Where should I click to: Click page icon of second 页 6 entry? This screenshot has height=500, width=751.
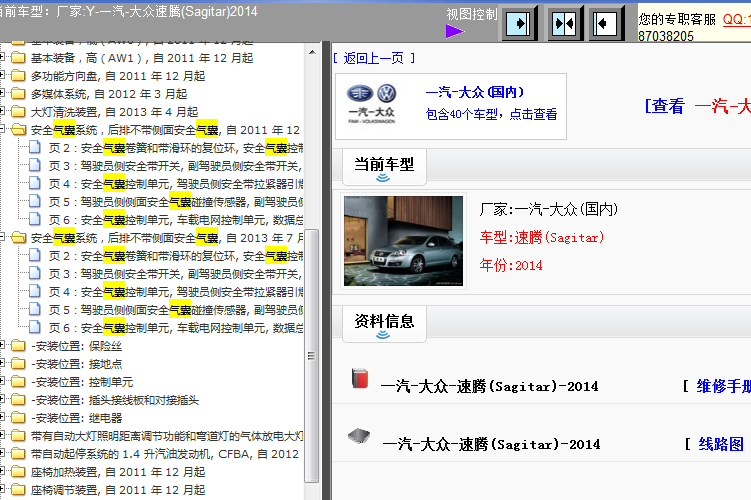[34, 328]
